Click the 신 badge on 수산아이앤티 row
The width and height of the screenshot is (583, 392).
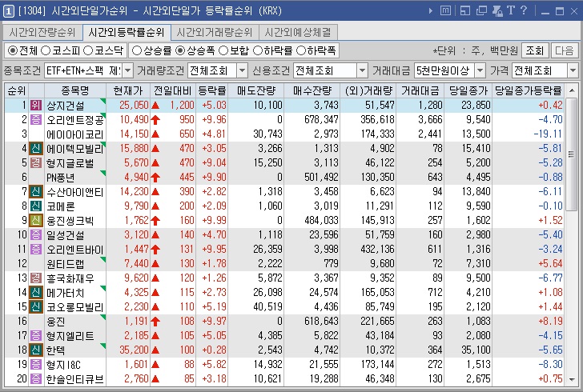click(x=36, y=192)
